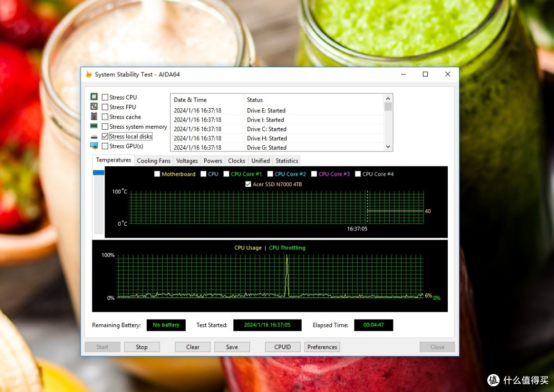Image resolution: width=554 pixels, height=392 pixels.
Task: Click the Stop button
Action: coord(142,347)
